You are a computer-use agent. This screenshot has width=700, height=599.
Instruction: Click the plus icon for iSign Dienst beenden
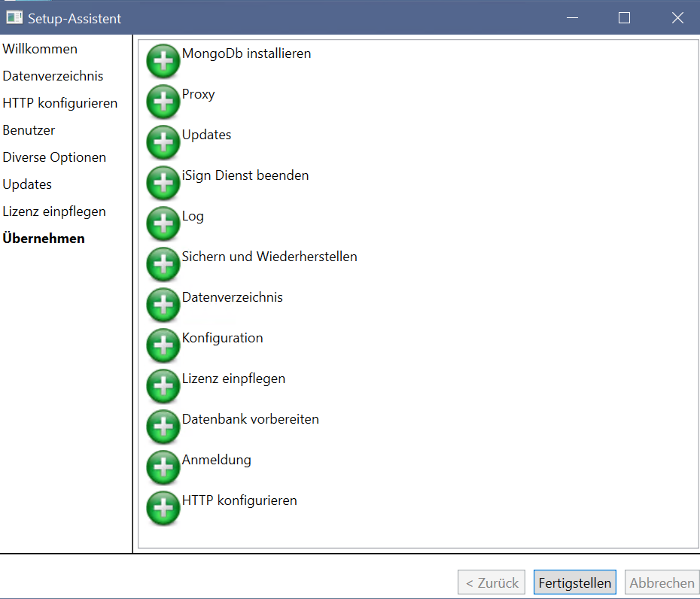point(163,183)
